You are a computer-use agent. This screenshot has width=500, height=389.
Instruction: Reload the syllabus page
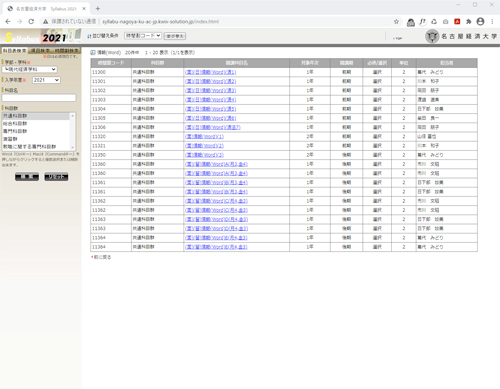point(31,22)
